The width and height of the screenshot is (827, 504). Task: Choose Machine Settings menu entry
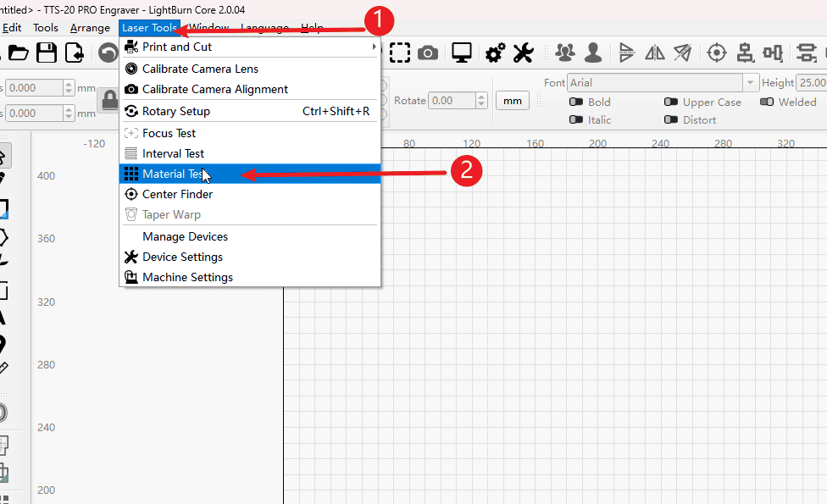187,278
